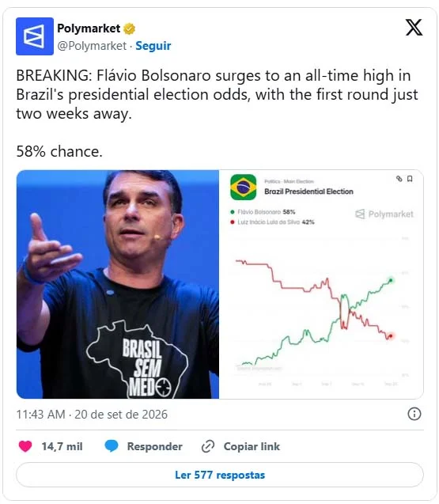Click Ler 577 respostas button

click(x=220, y=475)
